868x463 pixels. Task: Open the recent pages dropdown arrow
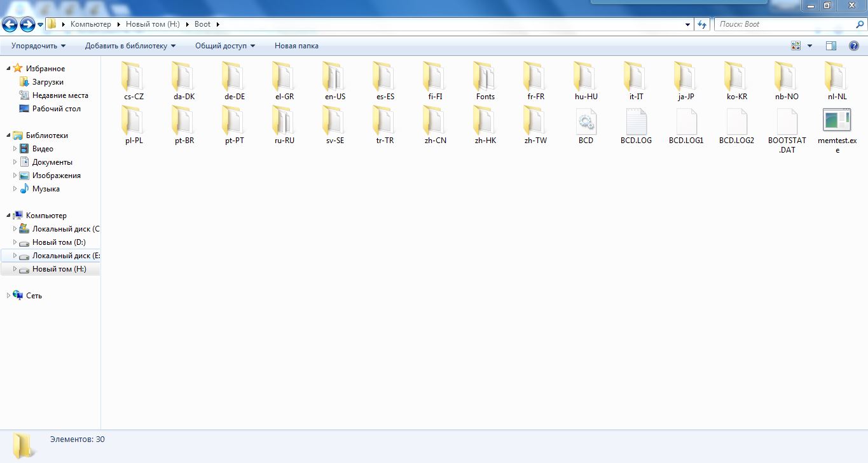coord(41,25)
